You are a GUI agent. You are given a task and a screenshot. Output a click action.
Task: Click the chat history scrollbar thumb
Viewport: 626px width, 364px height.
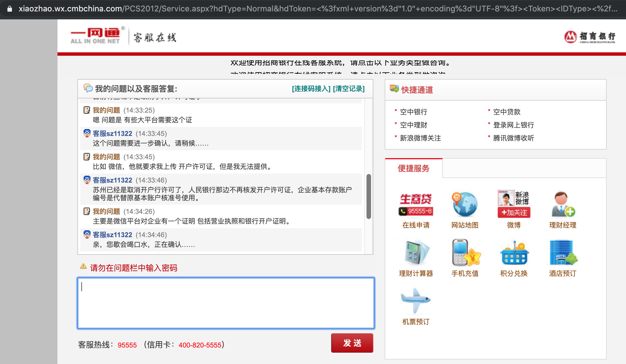point(368,196)
